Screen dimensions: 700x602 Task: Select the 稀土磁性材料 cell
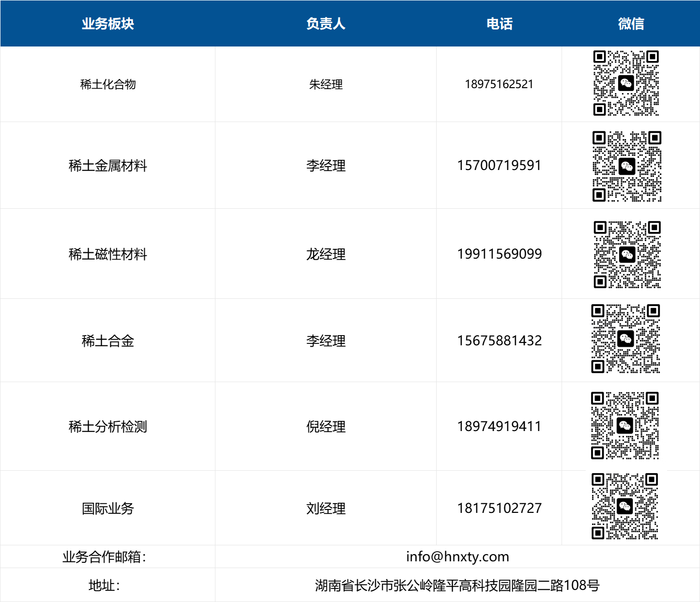107,254
